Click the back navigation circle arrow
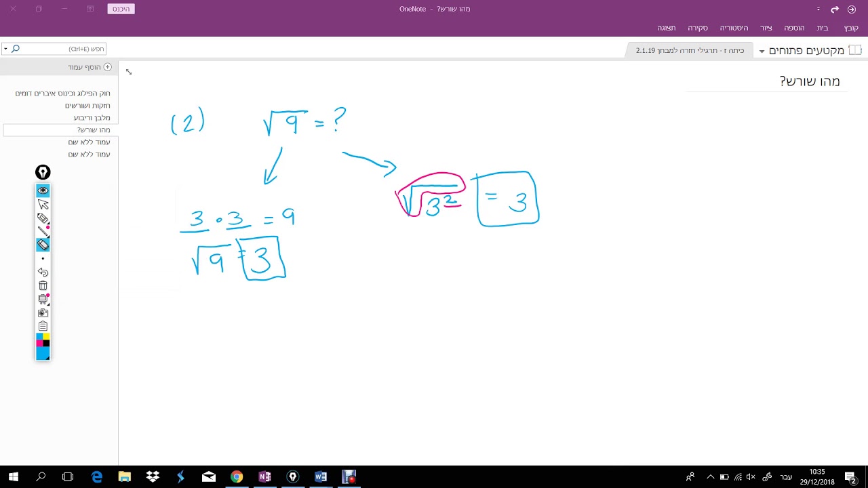The height and width of the screenshot is (488, 868). [x=852, y=9]
